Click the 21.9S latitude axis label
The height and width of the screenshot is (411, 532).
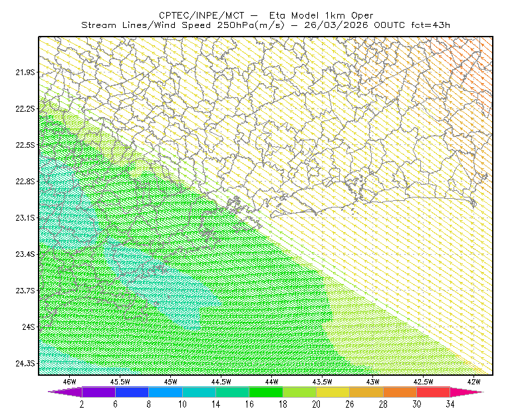[x=25, y=72]
